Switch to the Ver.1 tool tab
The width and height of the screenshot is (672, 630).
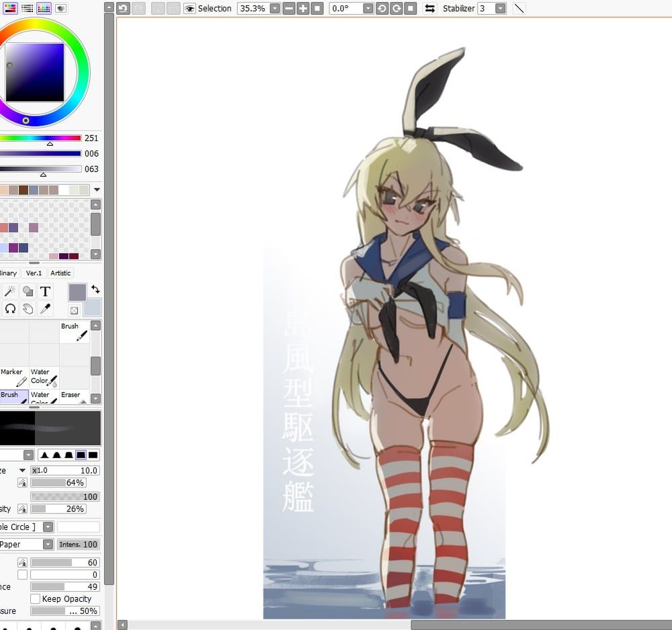34,273
